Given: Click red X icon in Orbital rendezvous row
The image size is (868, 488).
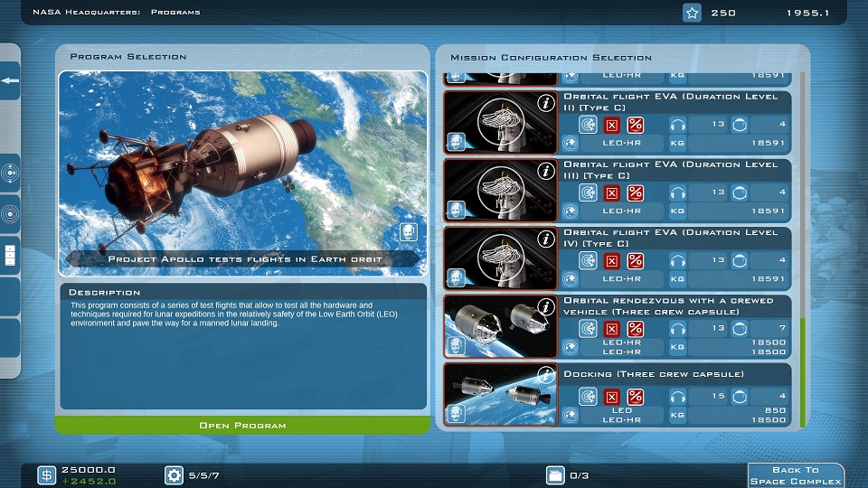Looking at the screenshot, I should pyautogui.click(x=612, y=329).
